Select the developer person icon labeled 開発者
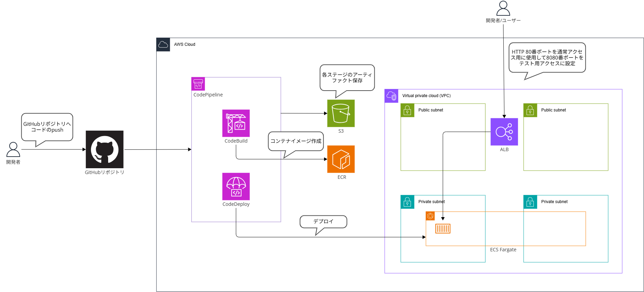 click(x=13, y=149)
